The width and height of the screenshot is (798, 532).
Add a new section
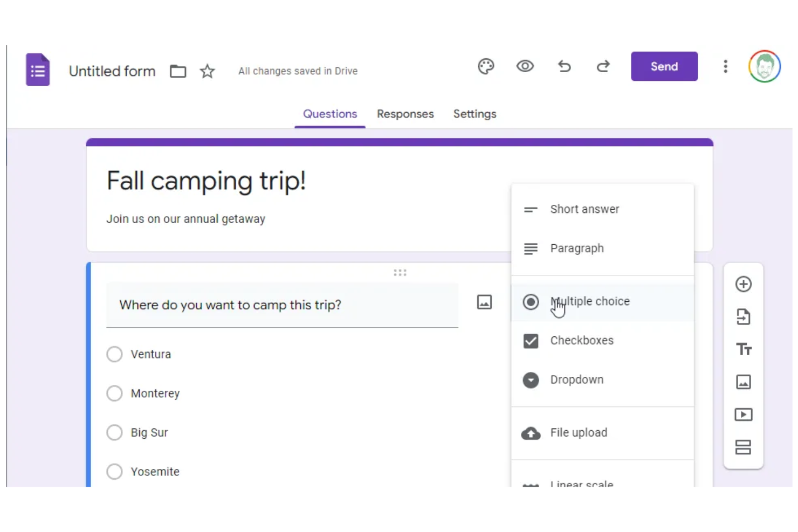[x=744, y=447]
